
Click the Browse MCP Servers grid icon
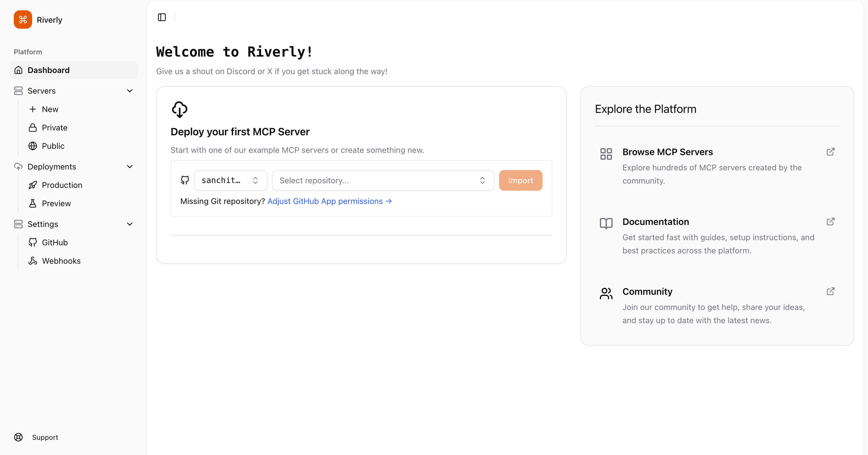606,154
